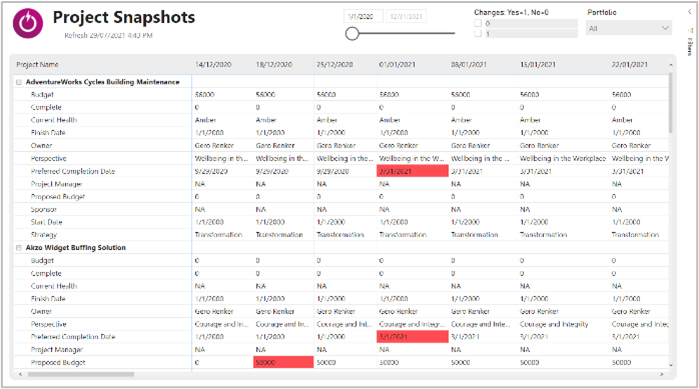The image size is (699, 389).
Task: Click the scroll up arrow of the table
Action: coord(670,65)
